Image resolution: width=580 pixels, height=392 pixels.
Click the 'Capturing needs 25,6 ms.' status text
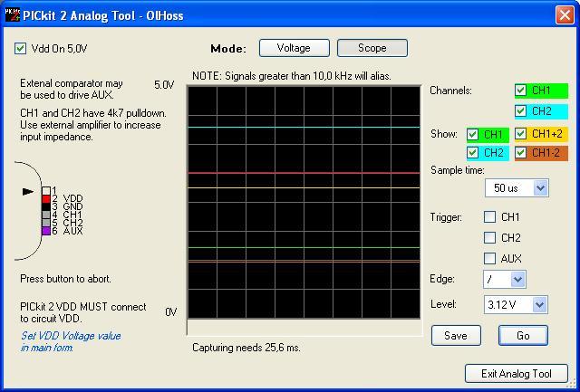(x=246, y=348)
